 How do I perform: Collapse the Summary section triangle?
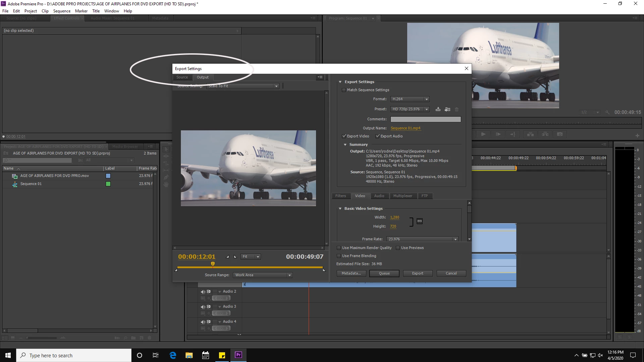(345, 145)
